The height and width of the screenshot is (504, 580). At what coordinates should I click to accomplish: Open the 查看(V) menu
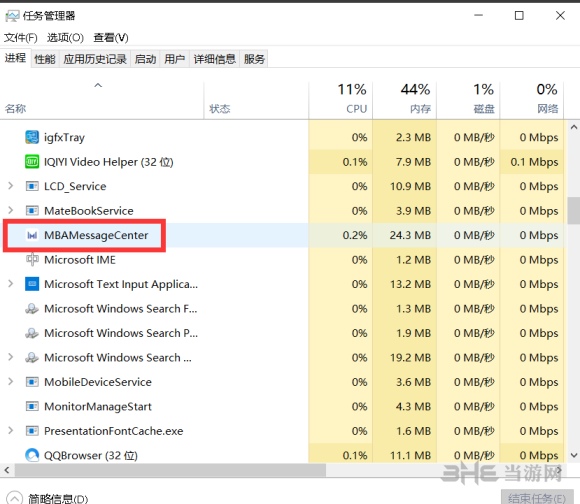pyautogui.click(x=111, y=38)
